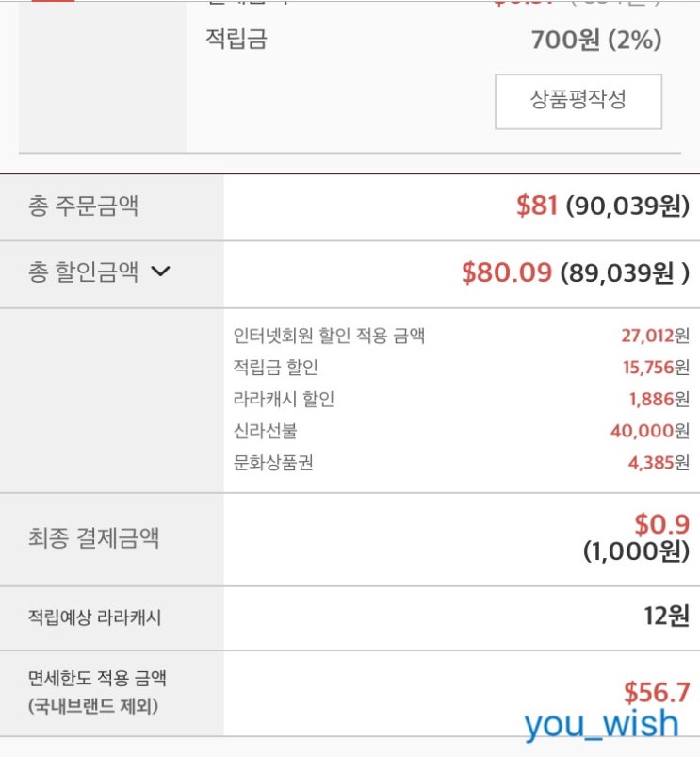
Task: Select the 라라캐시 할인 line item
Action: tap(284, 400)
